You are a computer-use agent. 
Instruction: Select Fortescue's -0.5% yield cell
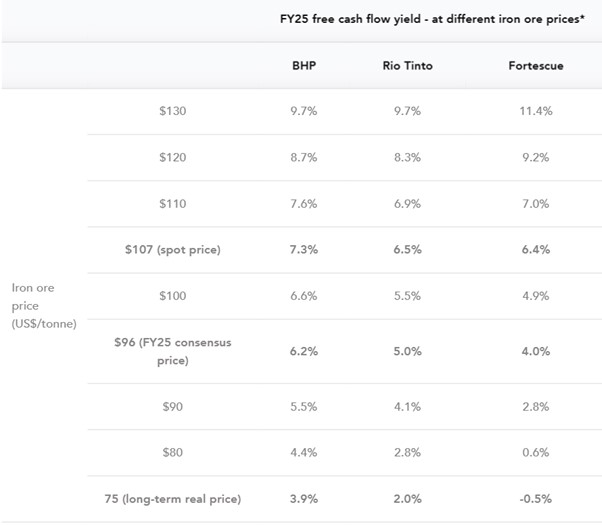click(x=536, y=499)
